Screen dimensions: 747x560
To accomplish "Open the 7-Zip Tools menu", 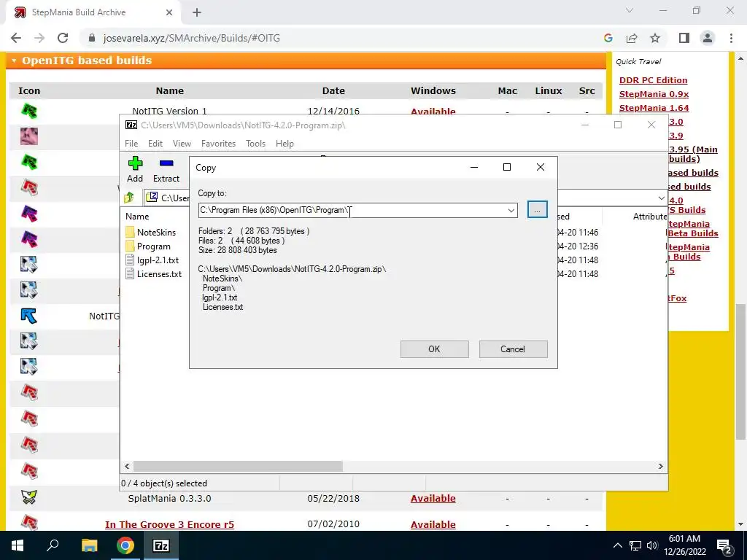I will [256, 144].
